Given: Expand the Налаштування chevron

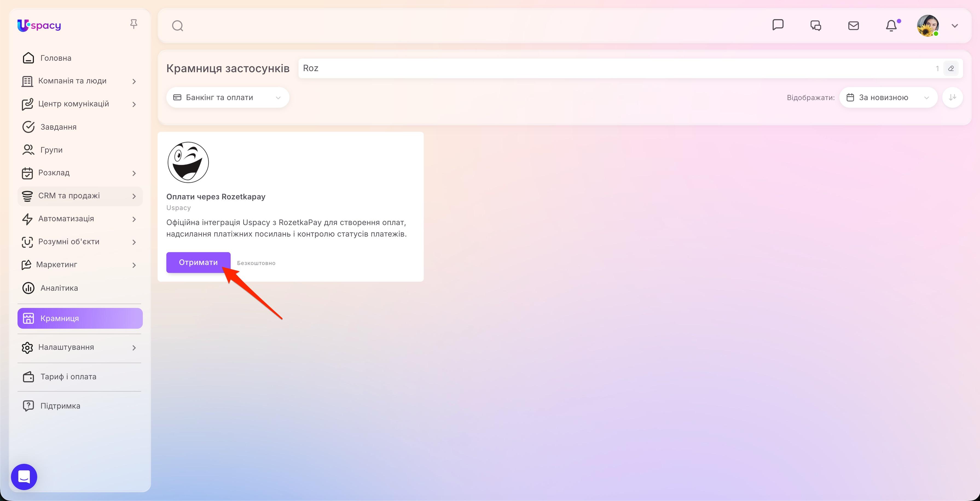Looking at the screenshot, I should [134, 348].
